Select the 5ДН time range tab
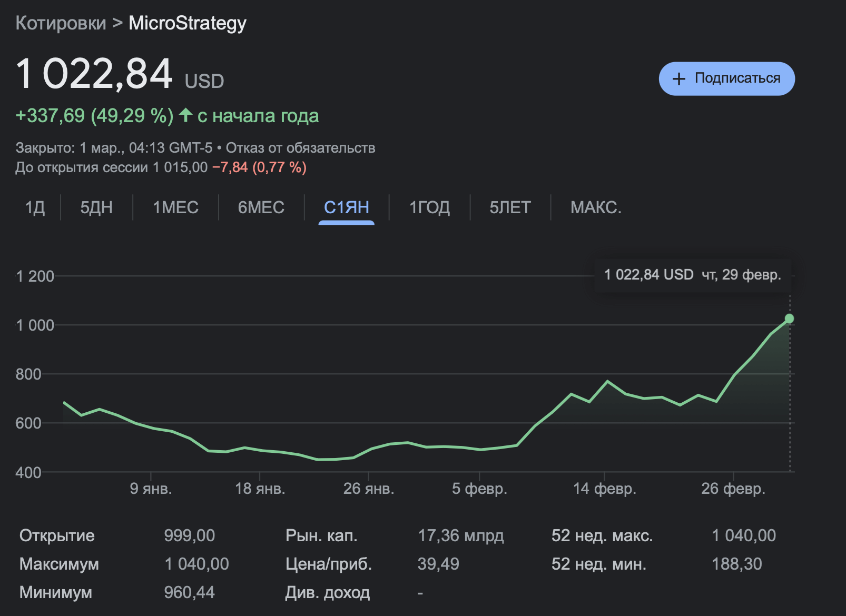This screenshot has width=846, height=616. [x=96, y=207]
